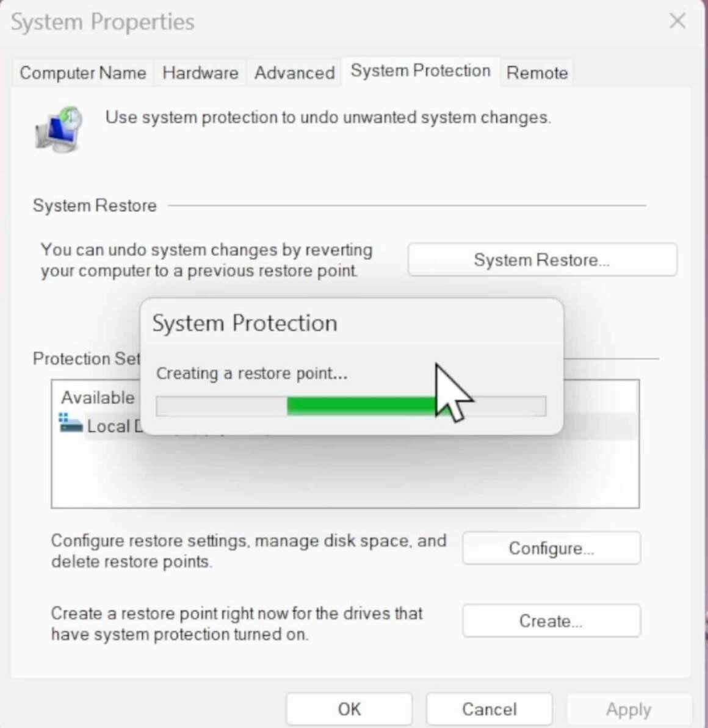
Task: Click the System Restore button
Action: pos(542,259)
